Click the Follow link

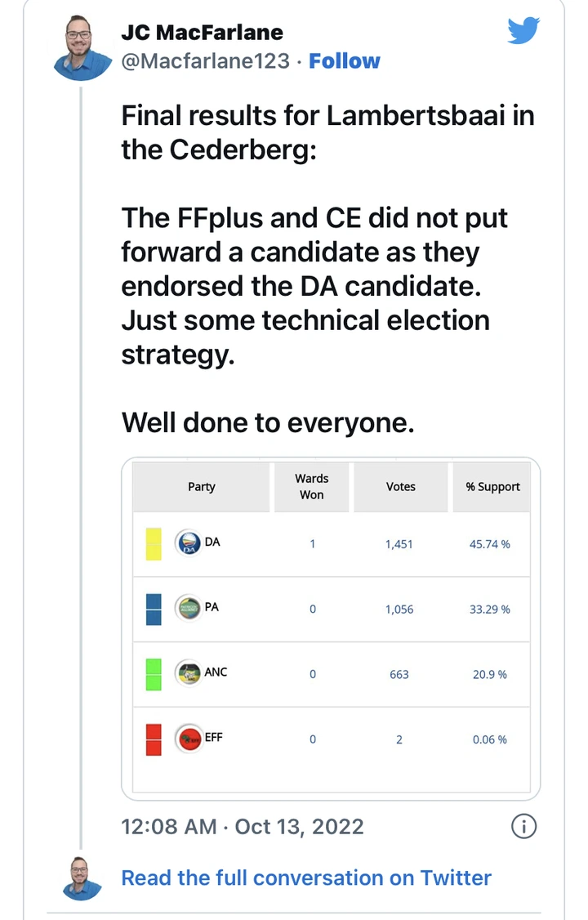pos(345,61)
